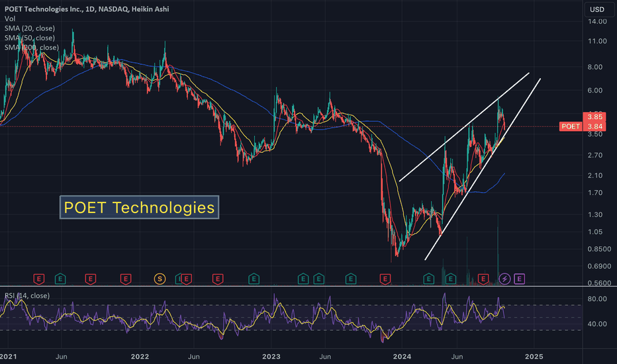Click the 2025 time axis label
The width and height of the screenshot is (617, 364).
(534, 357)
